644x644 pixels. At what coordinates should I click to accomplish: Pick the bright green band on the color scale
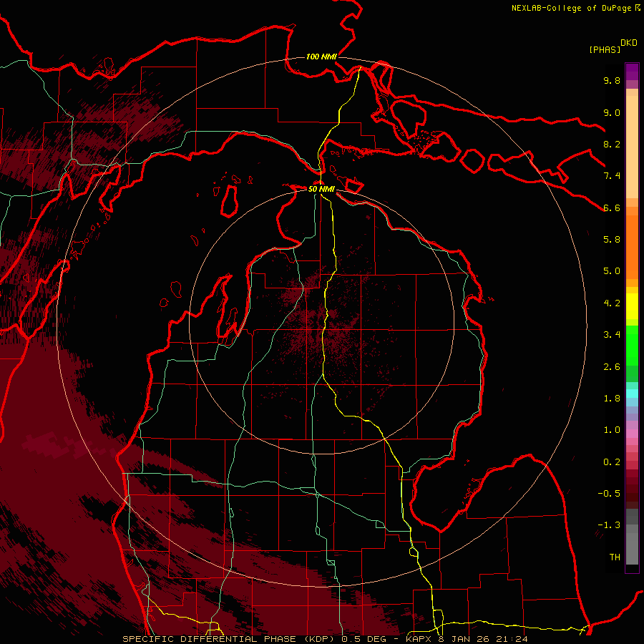coord(632,345)
